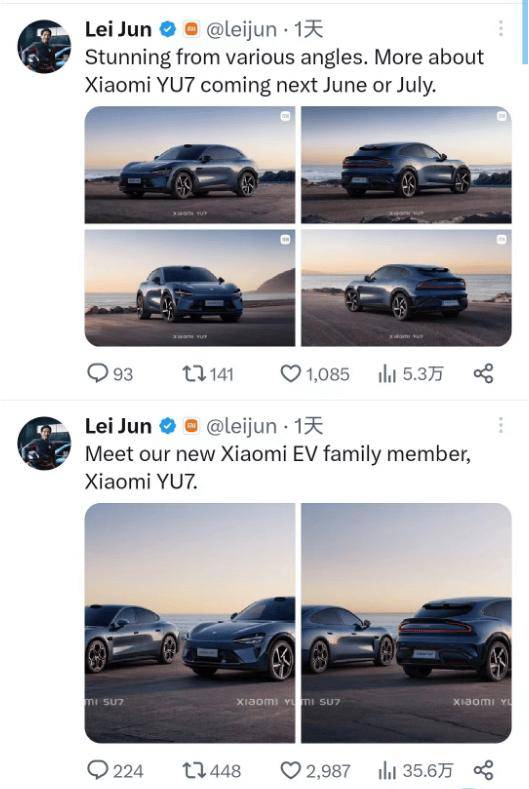Open more options menu on first tweet

(500, 29)
